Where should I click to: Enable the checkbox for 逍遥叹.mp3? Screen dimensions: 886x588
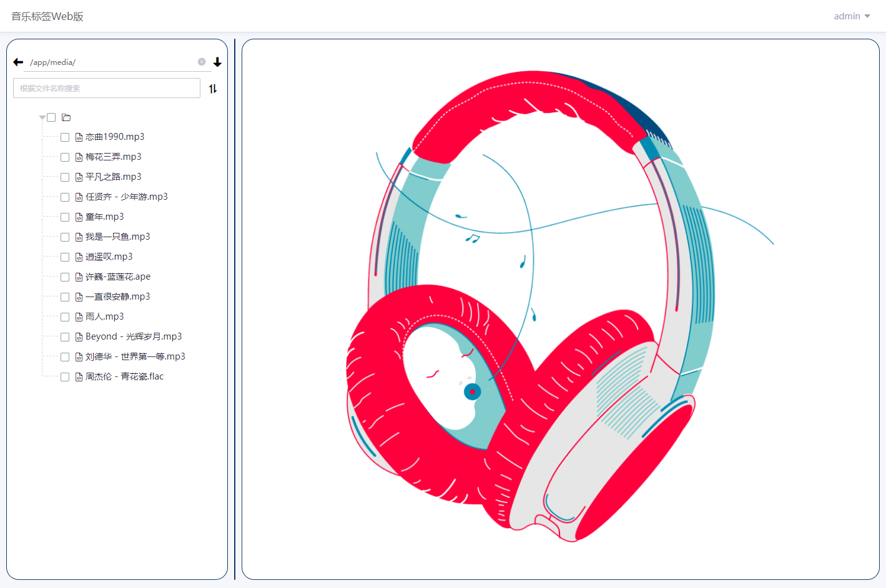pos(65,257)
